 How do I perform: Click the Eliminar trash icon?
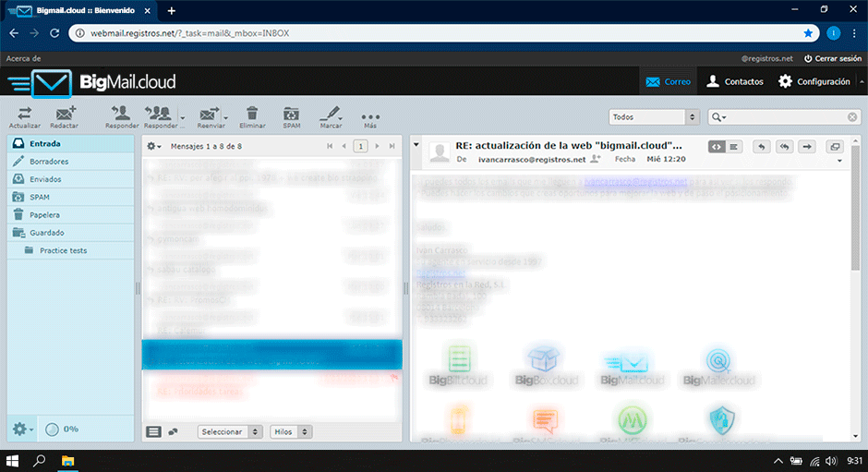point(252,115)
